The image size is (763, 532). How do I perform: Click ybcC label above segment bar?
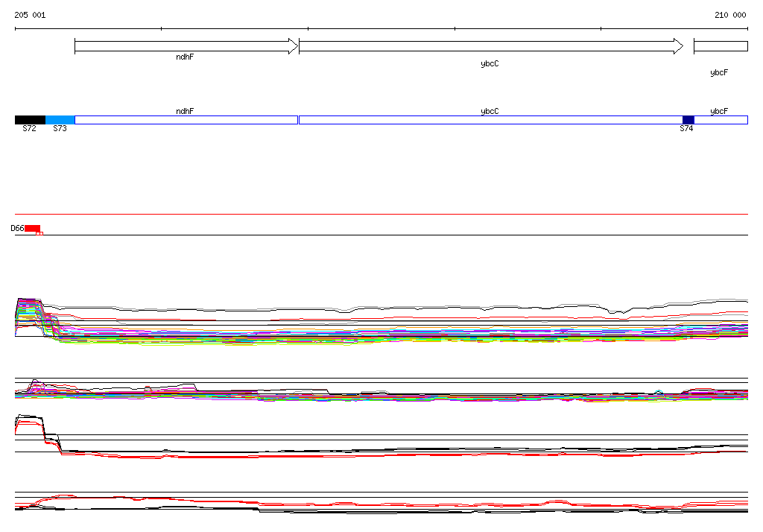[x=490, y=112]
